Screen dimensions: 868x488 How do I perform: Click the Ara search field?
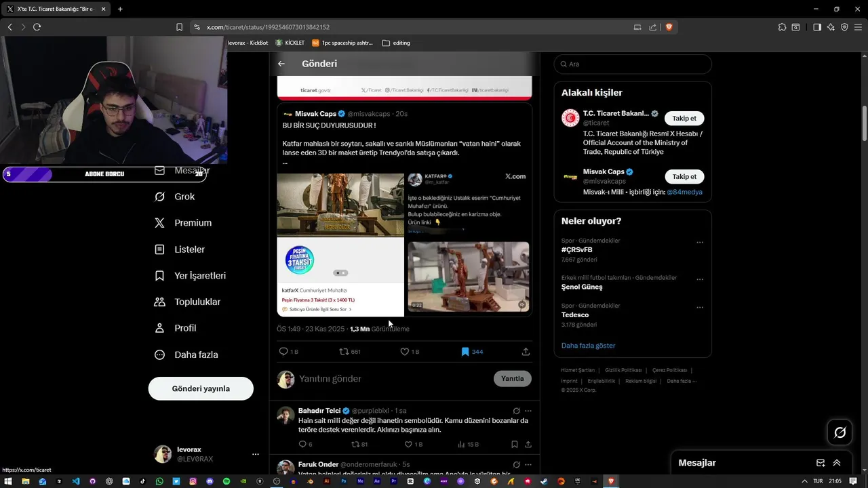coord(633,64)
